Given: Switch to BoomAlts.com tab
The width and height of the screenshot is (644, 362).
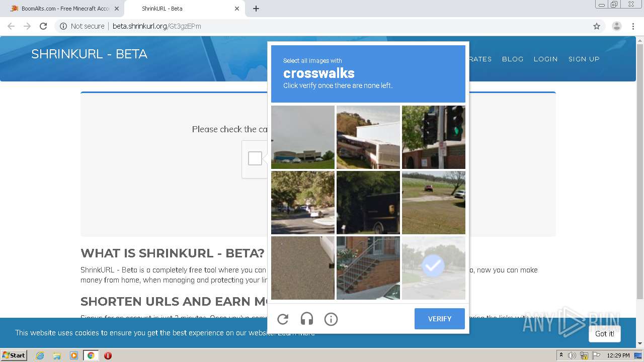Looking at the screenshot, I should click(62, 9).
